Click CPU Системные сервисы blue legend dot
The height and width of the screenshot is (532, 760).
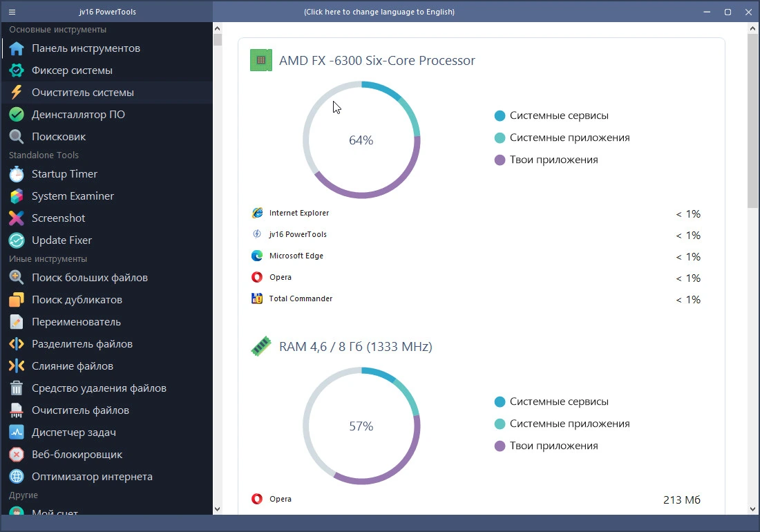(x=500, y=116)
